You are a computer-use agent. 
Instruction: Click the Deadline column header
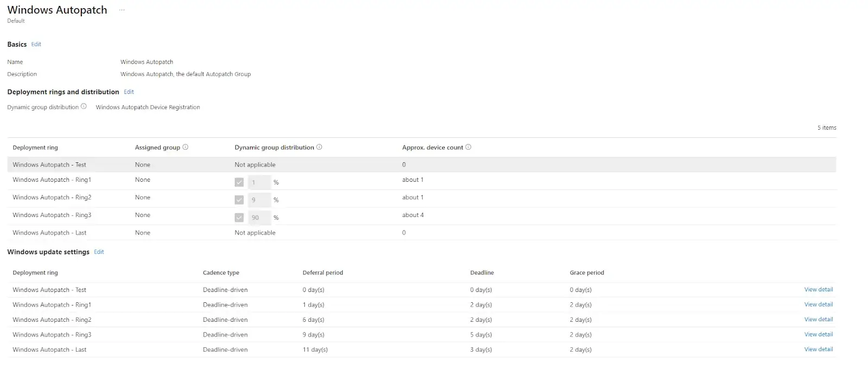tap(482, 273)
